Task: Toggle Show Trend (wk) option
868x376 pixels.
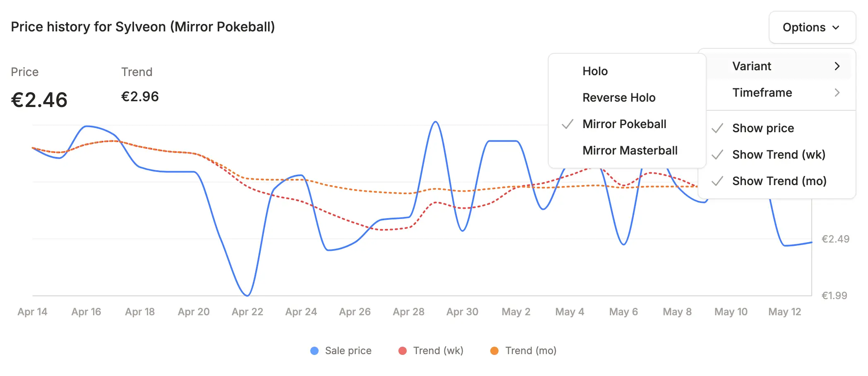Action: tap(778, 155)
